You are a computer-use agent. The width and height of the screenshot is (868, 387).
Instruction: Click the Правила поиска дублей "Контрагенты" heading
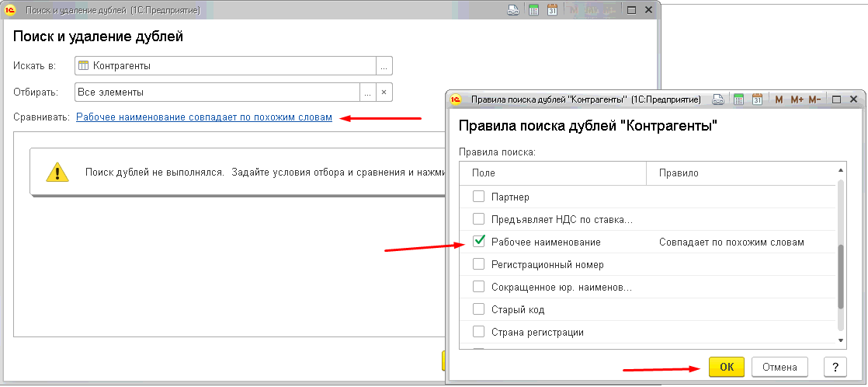[x=589, y=126]
